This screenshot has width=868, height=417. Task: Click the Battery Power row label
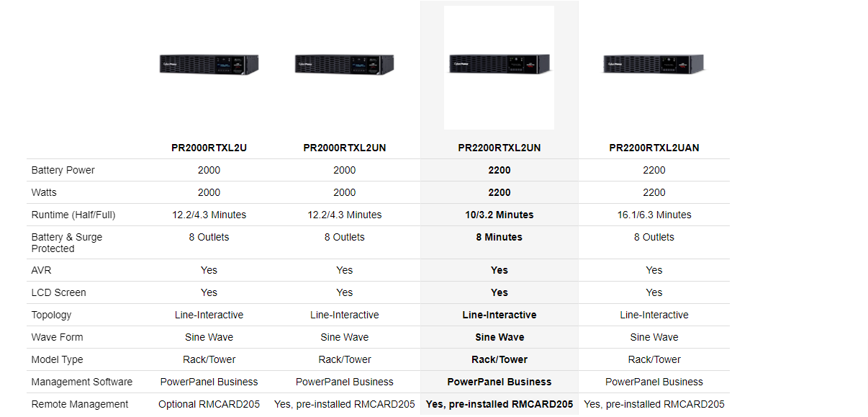pos(63,170)
